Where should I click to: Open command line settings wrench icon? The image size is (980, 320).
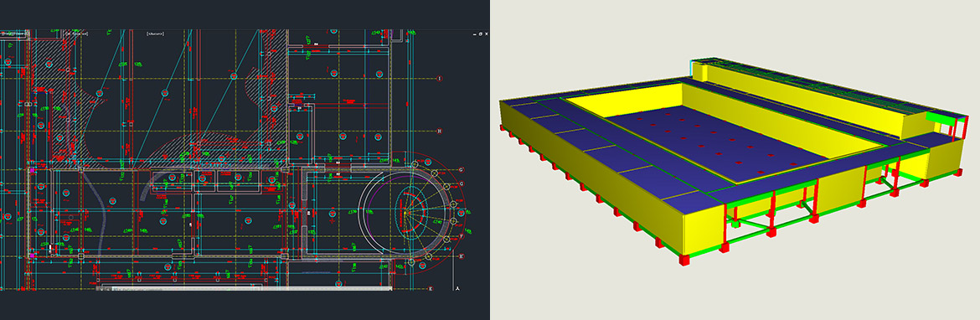107,289
